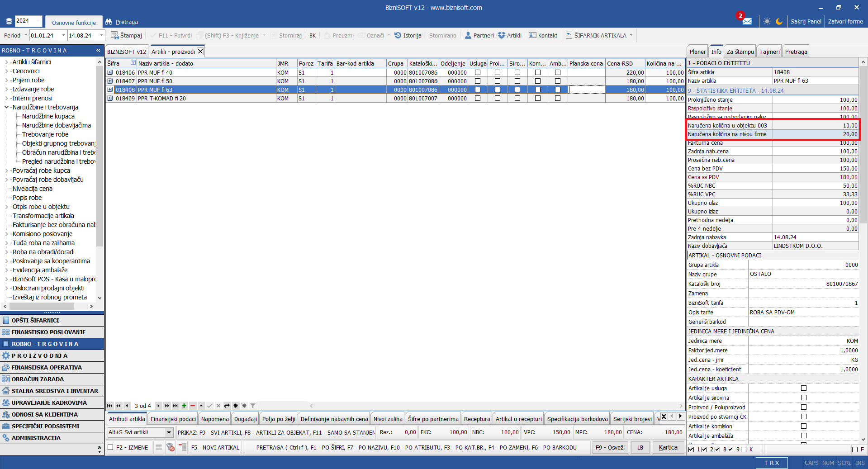This screenshot has height=469, width=868.
Task: Open Partneri from the toolbar
Action: (479, 35)
